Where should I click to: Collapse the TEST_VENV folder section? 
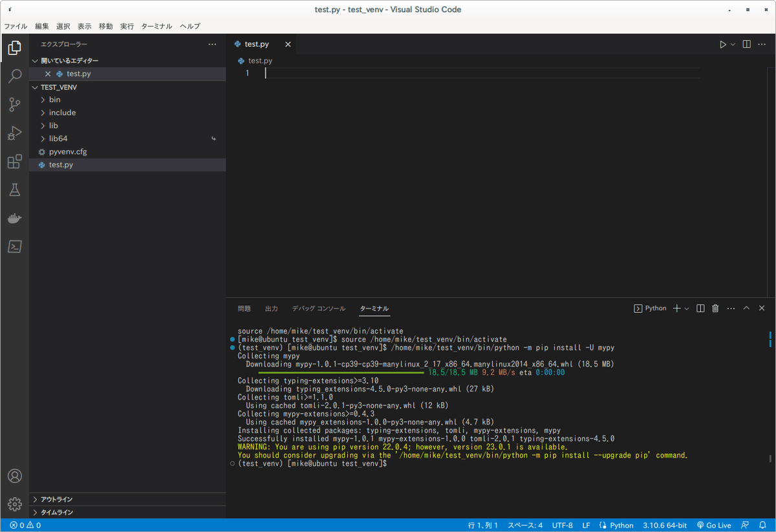127,87
